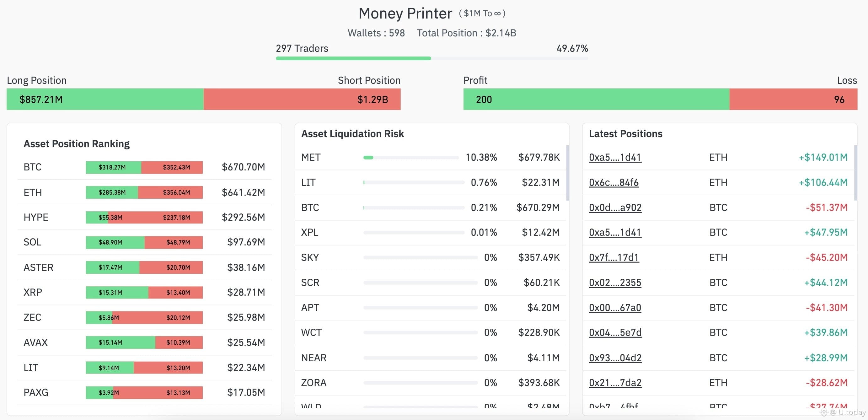Click the Profit indicator bar
868x420 pixels.
coord(597,100)
